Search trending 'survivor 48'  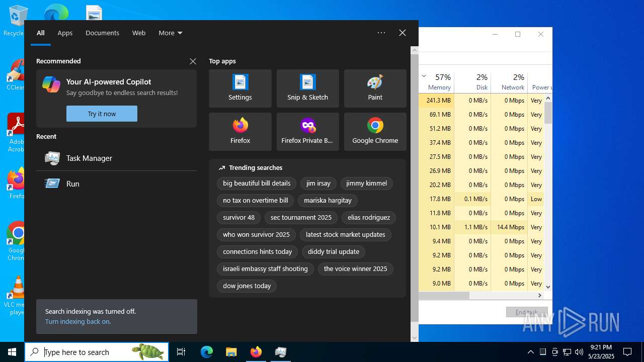(x=238, y=218)
